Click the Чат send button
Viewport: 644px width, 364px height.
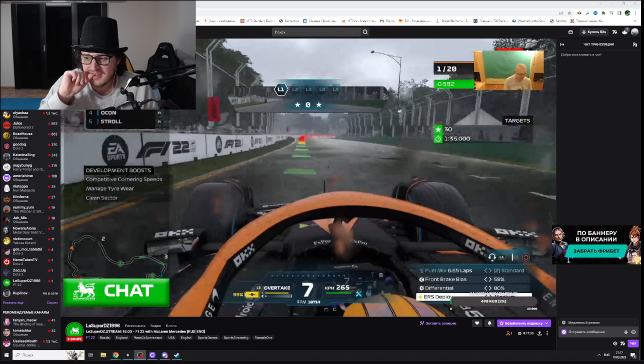[633, 343]
